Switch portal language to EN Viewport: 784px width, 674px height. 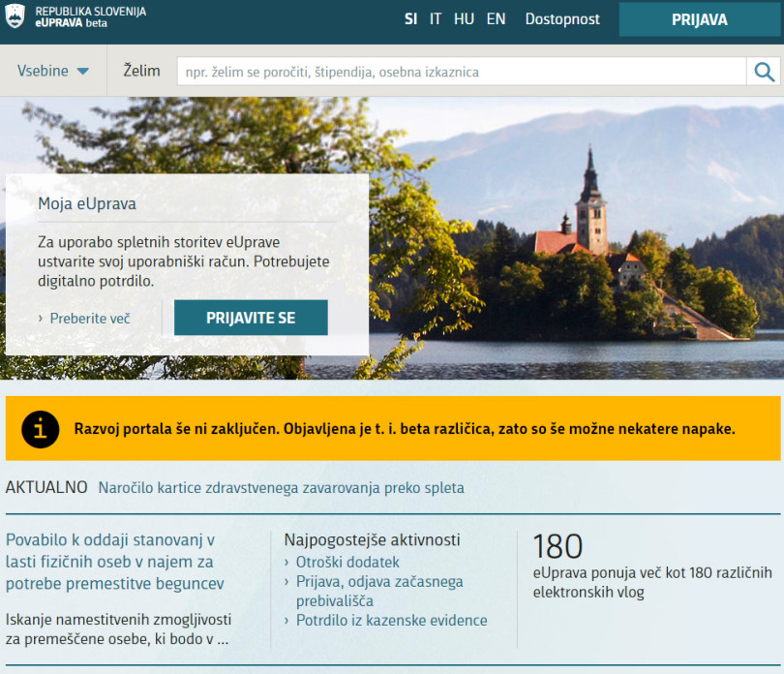(496, 18)
